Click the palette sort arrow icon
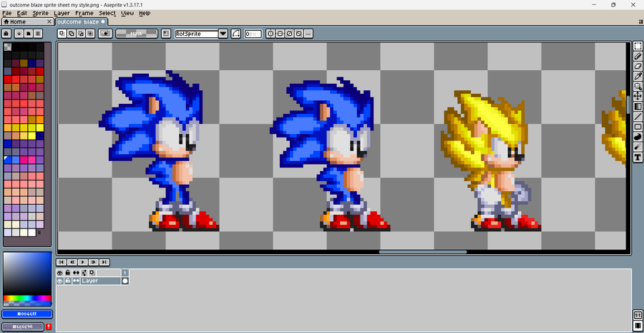This screenshot has width=644, height=333. (19, 34)
